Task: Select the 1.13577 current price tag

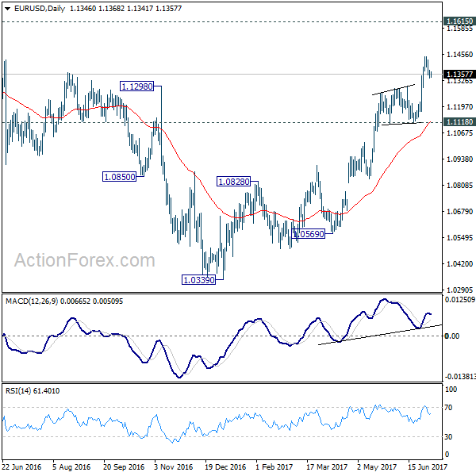Action: pos(459,74)
